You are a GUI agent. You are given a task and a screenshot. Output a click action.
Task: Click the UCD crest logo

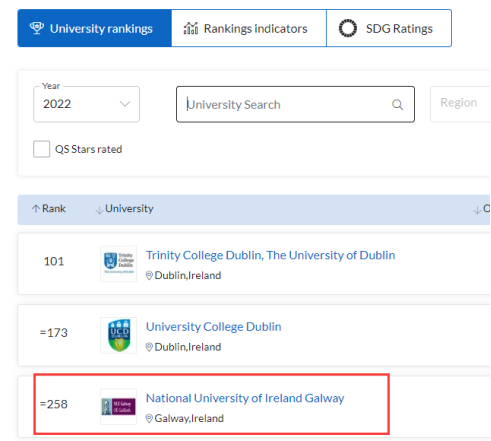pyautogui.click(x=119, y=335)
